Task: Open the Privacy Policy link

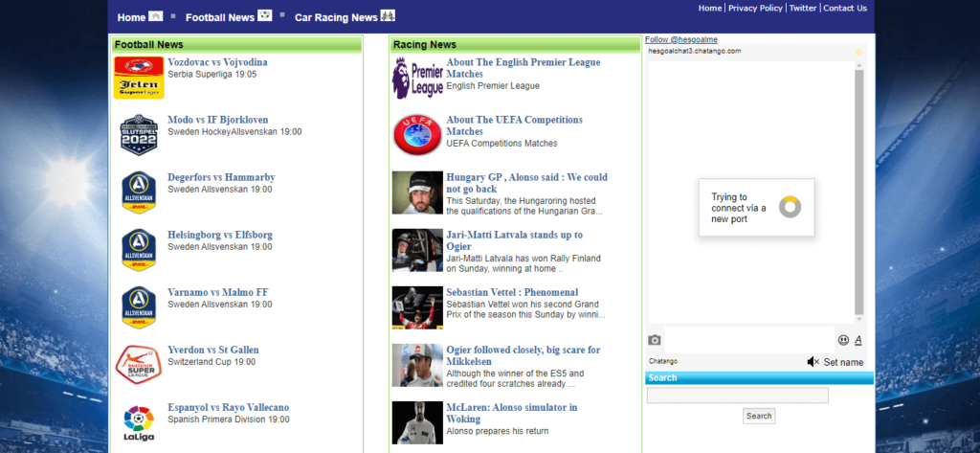Action: (x=755, y=8)
